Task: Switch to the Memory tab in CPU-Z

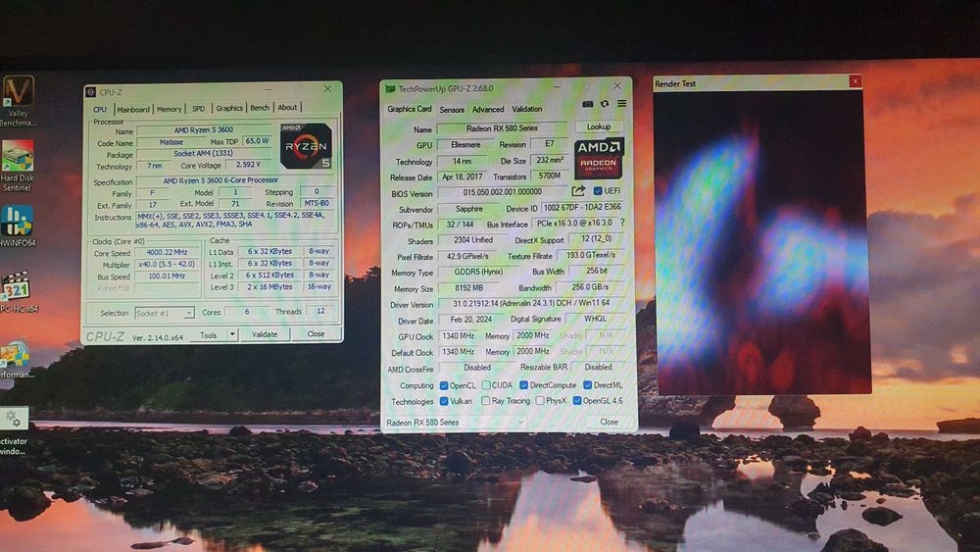Action: (169, 109)
